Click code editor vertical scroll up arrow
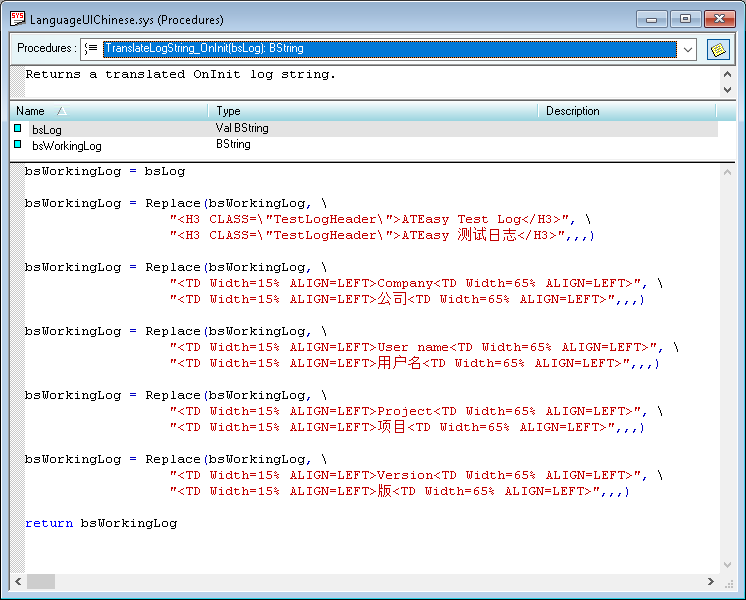 coord(727,172)
